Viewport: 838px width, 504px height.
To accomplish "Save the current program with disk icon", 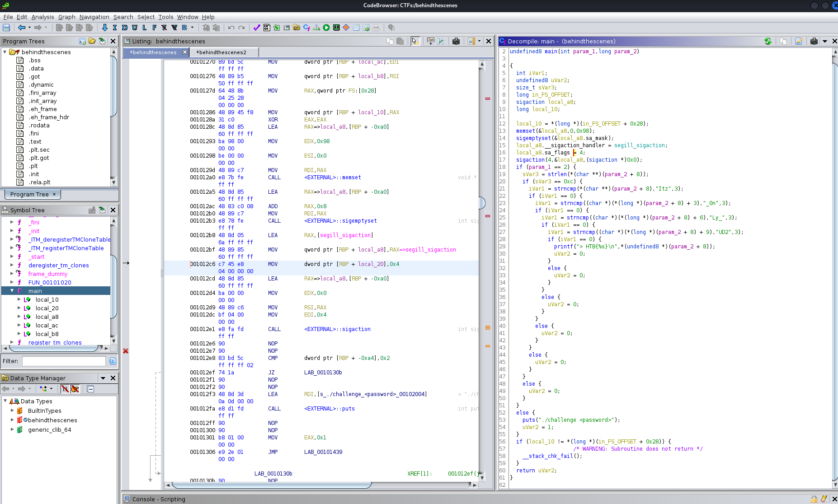I will (x=6, y=28).
